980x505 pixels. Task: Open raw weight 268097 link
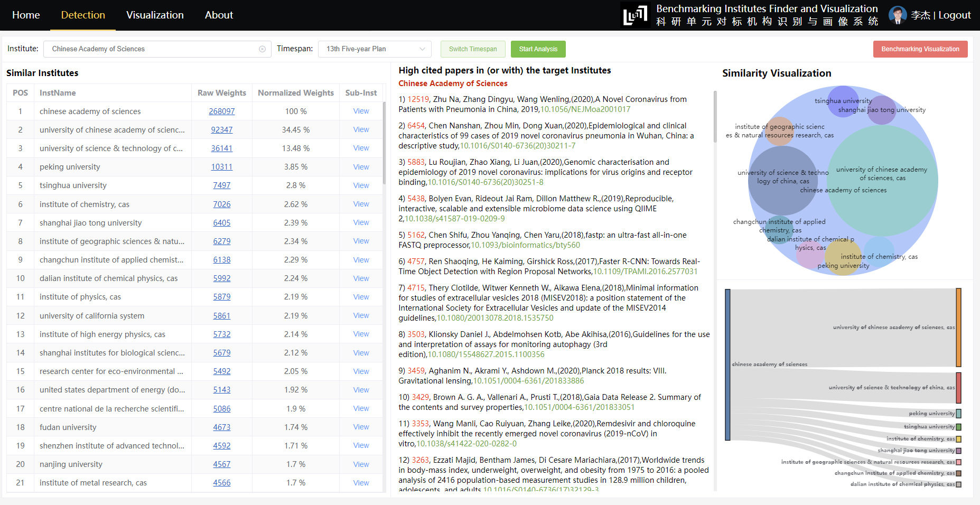[222, 111]
